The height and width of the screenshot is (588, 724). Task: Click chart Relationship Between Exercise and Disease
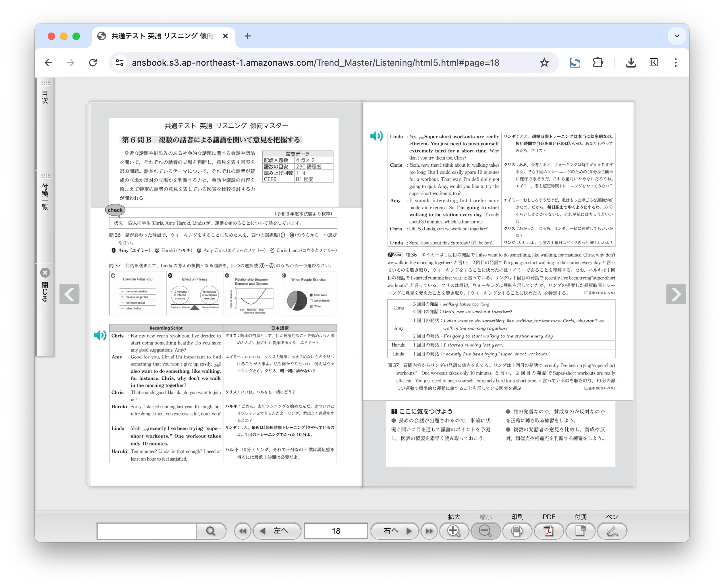click(251, 293)
